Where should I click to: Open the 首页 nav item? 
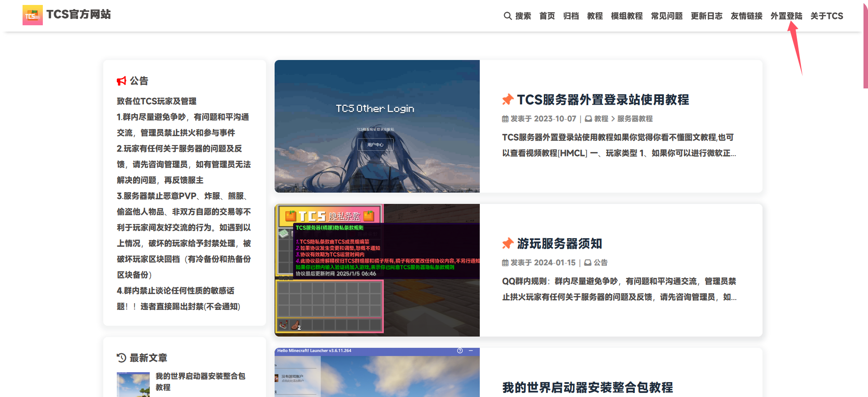(547, 16)
